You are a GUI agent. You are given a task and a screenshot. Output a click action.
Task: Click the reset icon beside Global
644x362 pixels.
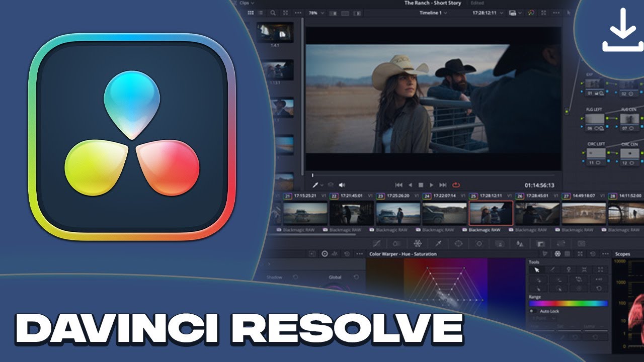click(356, 277)
